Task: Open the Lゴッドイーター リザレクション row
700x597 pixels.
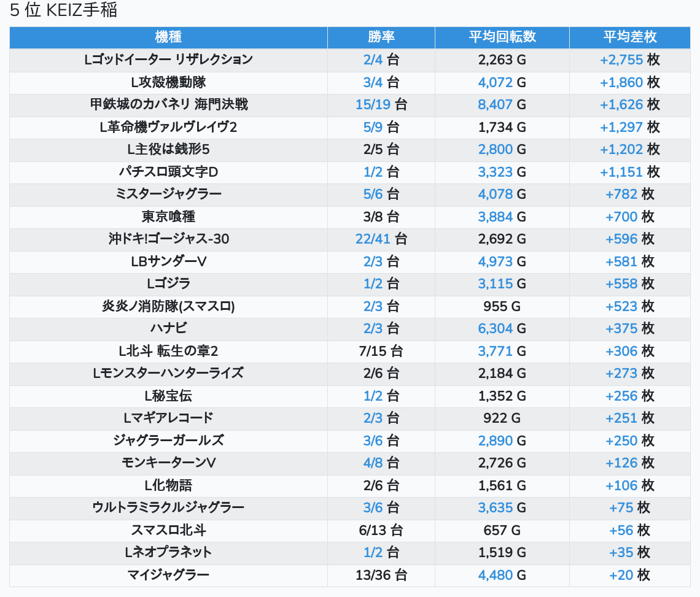Action: point(168,60)
